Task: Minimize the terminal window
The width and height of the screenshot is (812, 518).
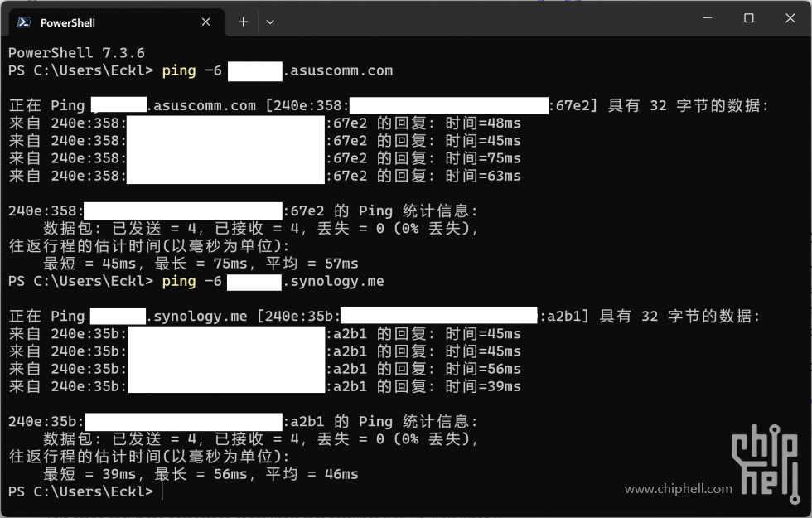Action: [708, 18]
